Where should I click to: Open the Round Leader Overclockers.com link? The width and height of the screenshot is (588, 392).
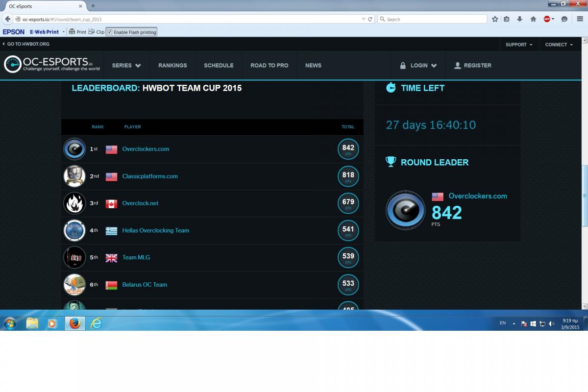tap(478, 196)
